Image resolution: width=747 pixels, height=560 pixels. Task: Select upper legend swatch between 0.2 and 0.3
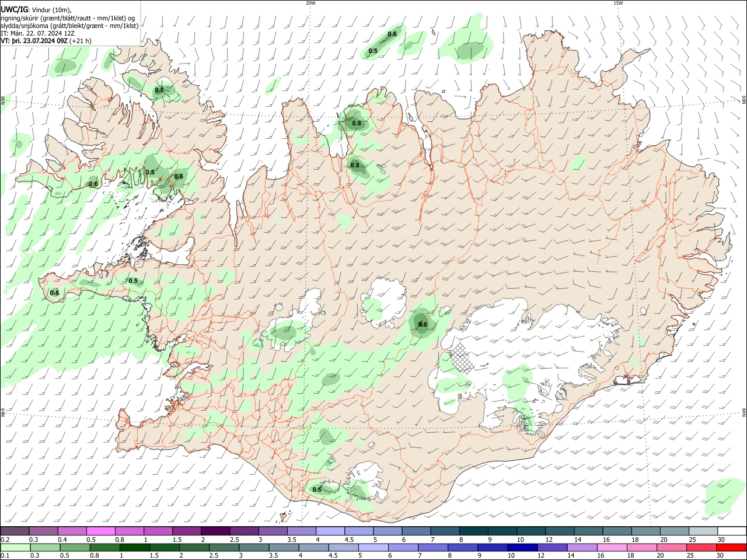pos(15,531)
